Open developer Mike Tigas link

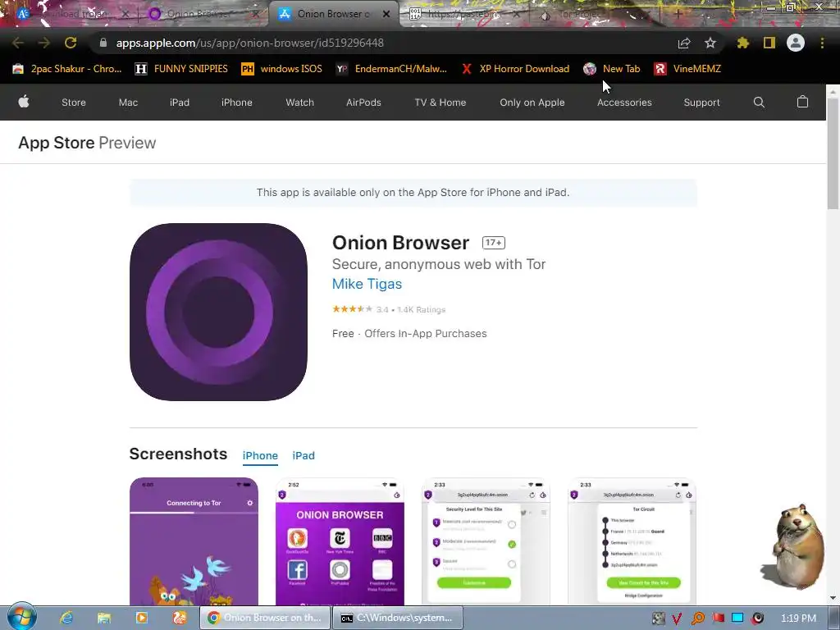pyautogui.click(x=367, y=284)
